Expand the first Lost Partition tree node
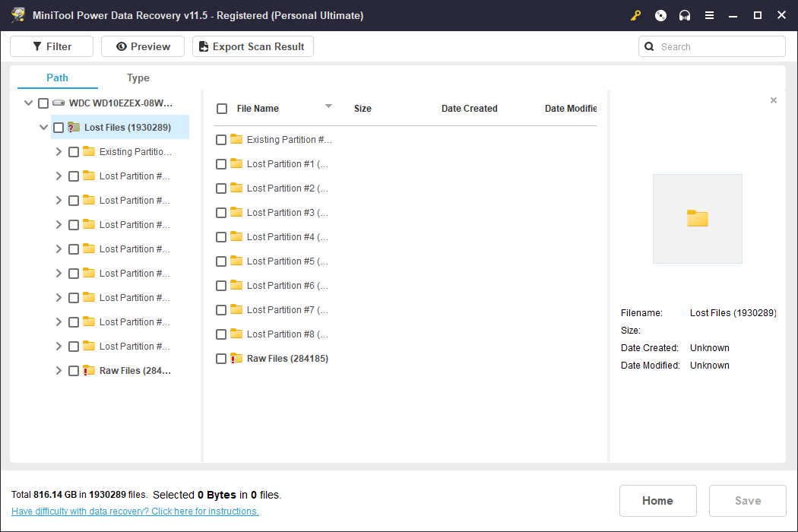Image resolution: width=798 pixels, height=532 pixels. click(x=59, y=176)
